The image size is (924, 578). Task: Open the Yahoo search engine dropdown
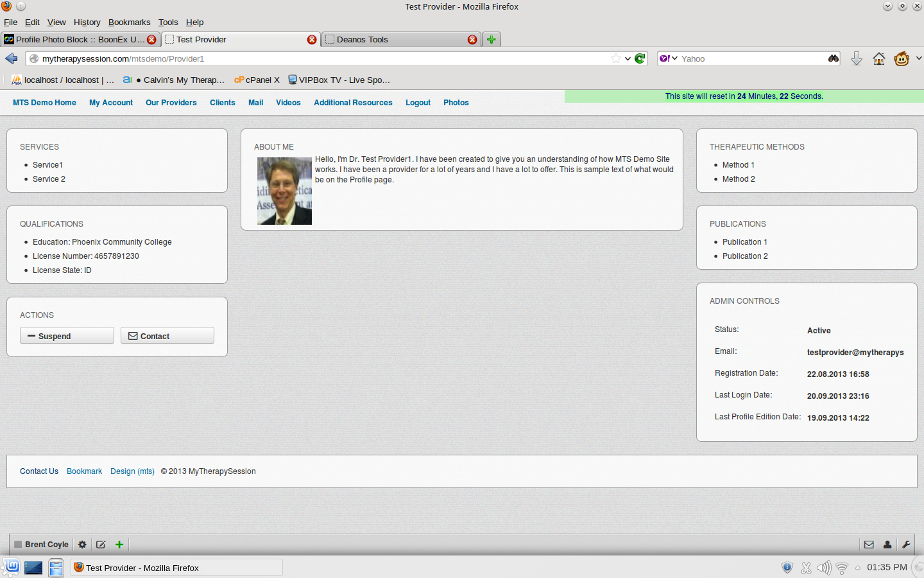[x=668, y=58]
